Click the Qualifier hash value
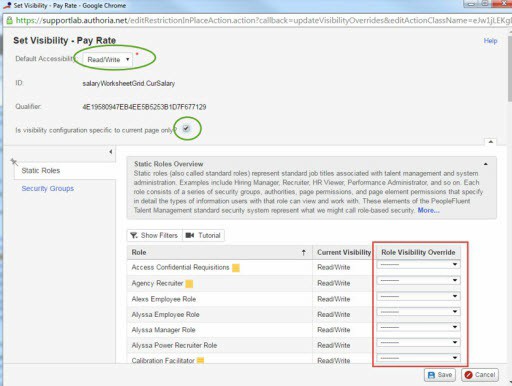Screen dimensions: 512x386 click(144, 107)
